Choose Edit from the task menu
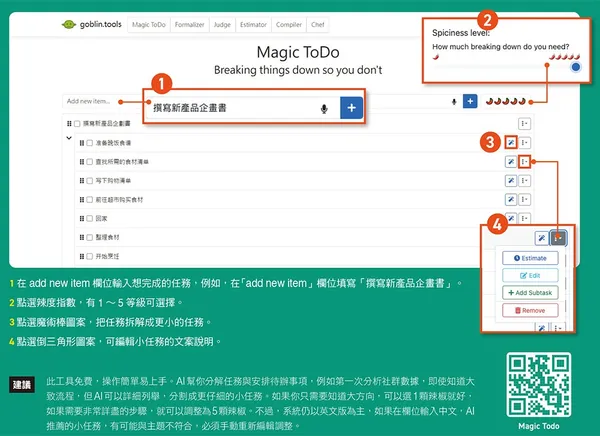Viewport: 600px width, 436px height. [x=530, y=275]
